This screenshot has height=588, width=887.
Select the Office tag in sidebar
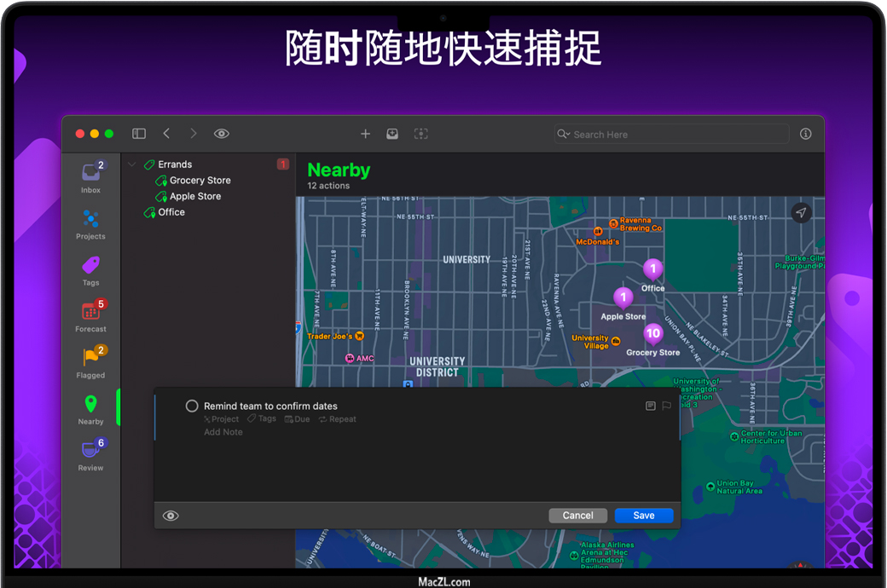tap(171, 212)
